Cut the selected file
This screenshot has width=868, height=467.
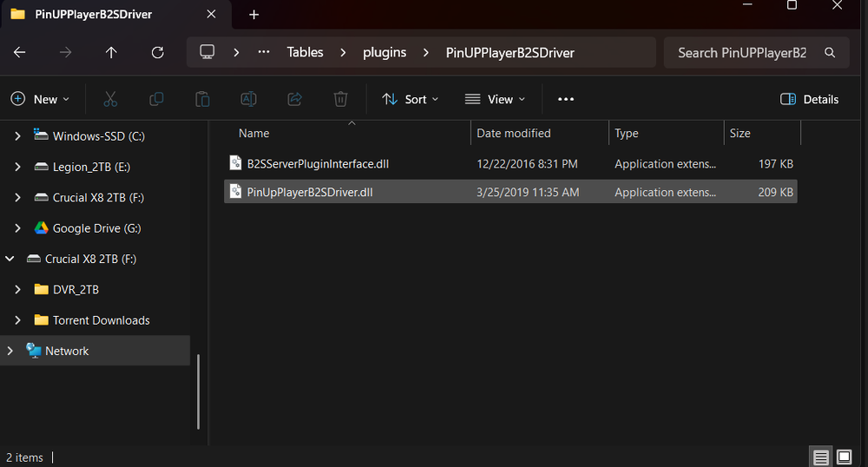(x=111, y=99)
